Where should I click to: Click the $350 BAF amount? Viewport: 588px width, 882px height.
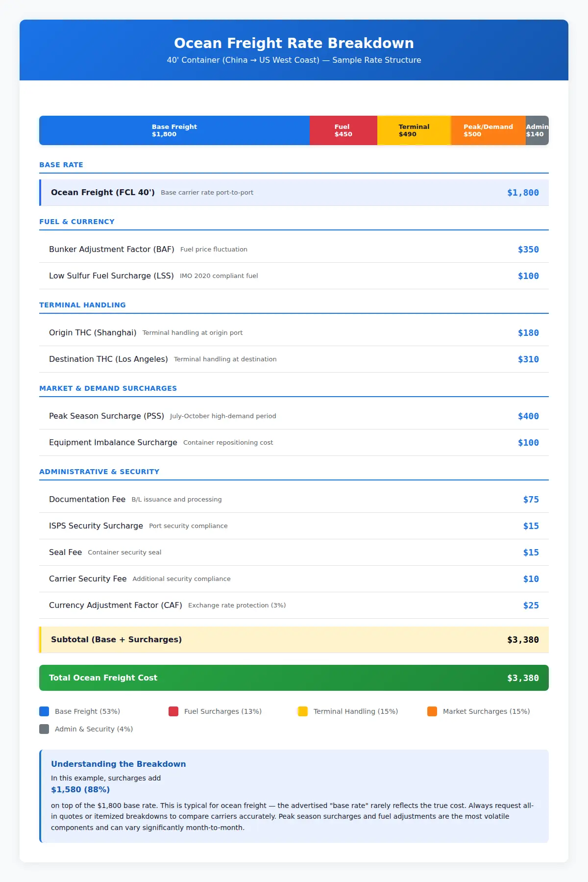528,250
